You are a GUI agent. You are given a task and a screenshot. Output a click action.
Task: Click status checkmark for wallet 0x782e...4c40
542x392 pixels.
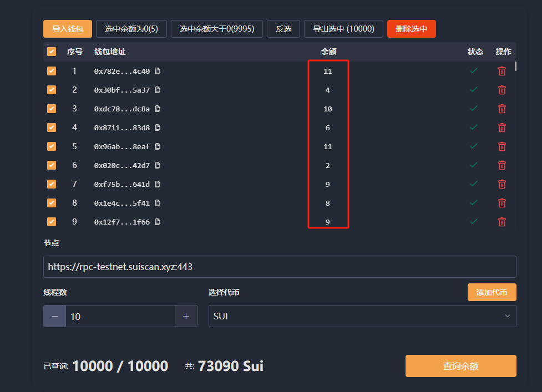click(x=474, y=71)
